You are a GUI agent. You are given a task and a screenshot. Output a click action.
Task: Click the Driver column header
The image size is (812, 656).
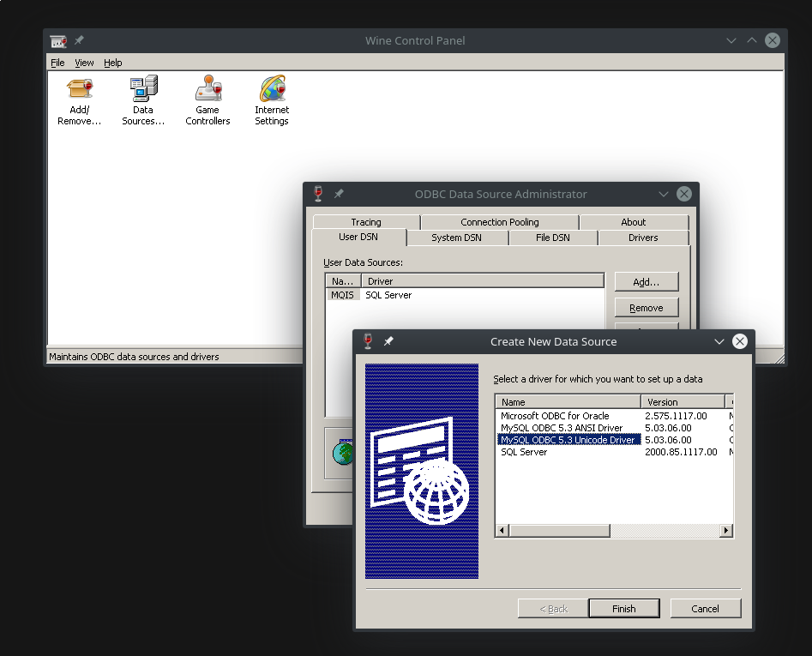click(483, 281)
